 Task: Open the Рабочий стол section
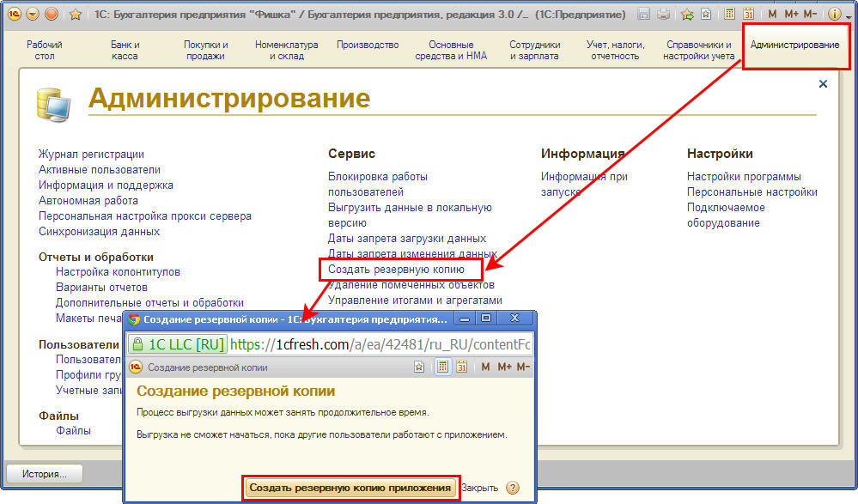(x=45, y=50)
